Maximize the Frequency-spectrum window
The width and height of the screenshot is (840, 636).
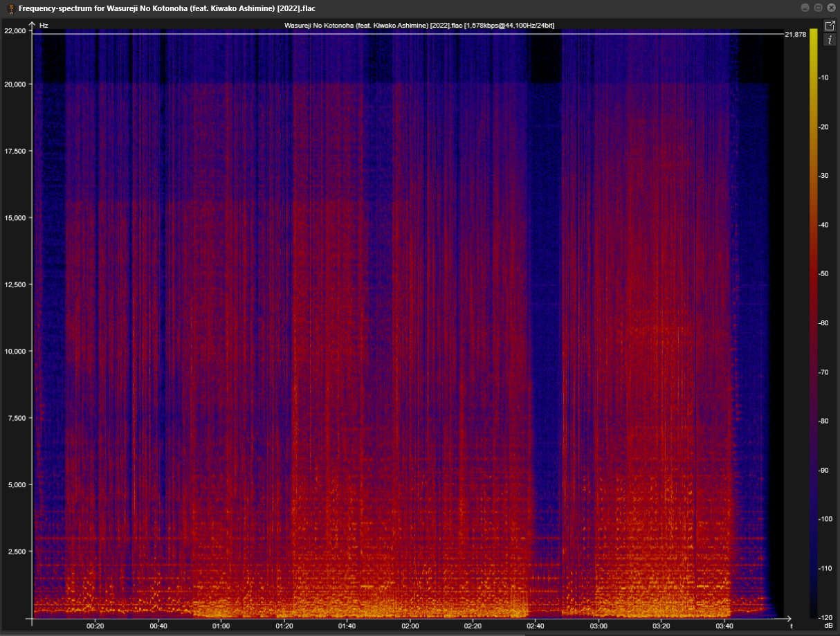point(817,8)
